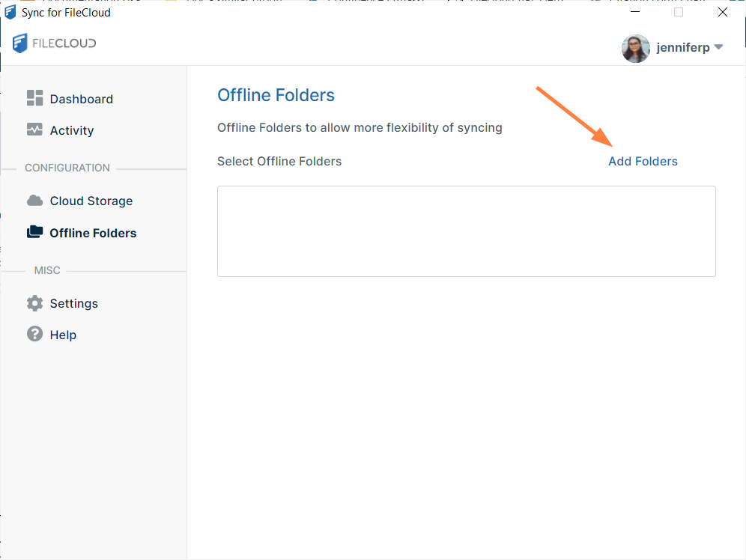This screenshot has height=560, width=746.
Task: Click the Activity sidebar label
Action: tap(72, 130)
